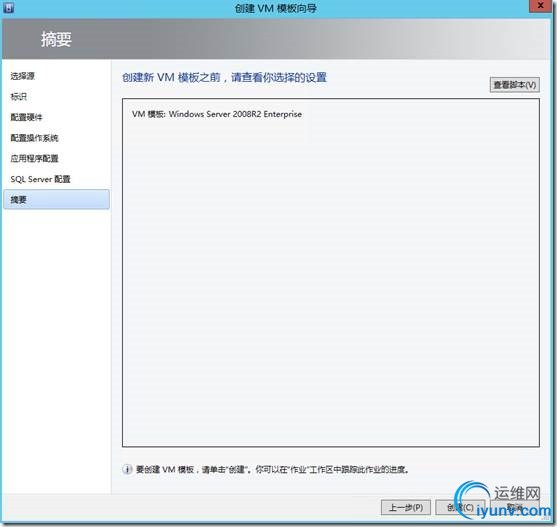557x527 pixels.
Task: Go to the 选择源 step
Action: [x=22, y=76]
